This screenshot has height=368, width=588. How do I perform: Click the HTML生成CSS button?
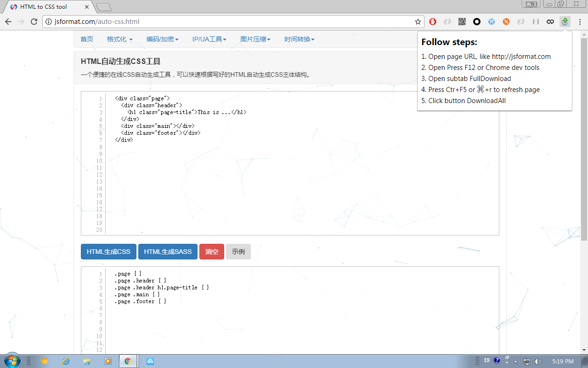pyautogui.click(x=108, y=251)
